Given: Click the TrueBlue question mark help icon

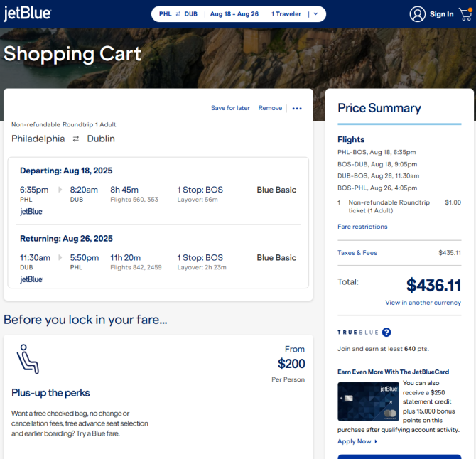Looking at the screenshot, I should click(386, 333).
